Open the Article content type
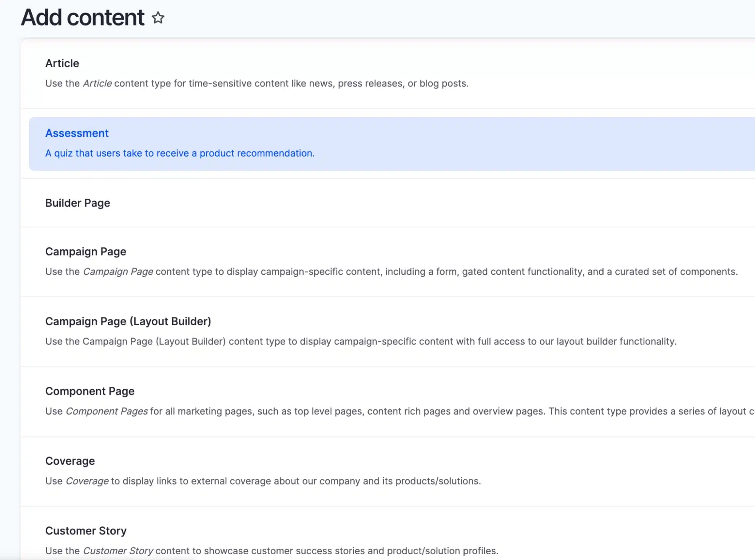This screenshot has width=755, height=560. [x=62, y=63]
